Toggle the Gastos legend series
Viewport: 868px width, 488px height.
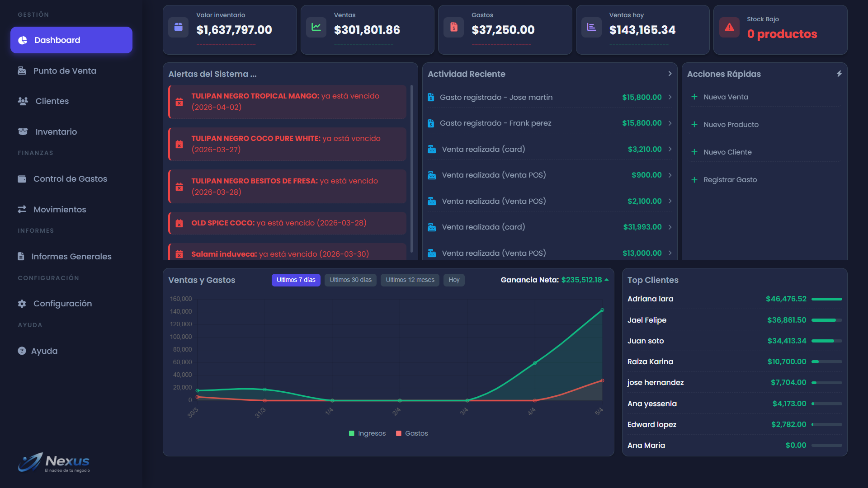tap(412, 433)
